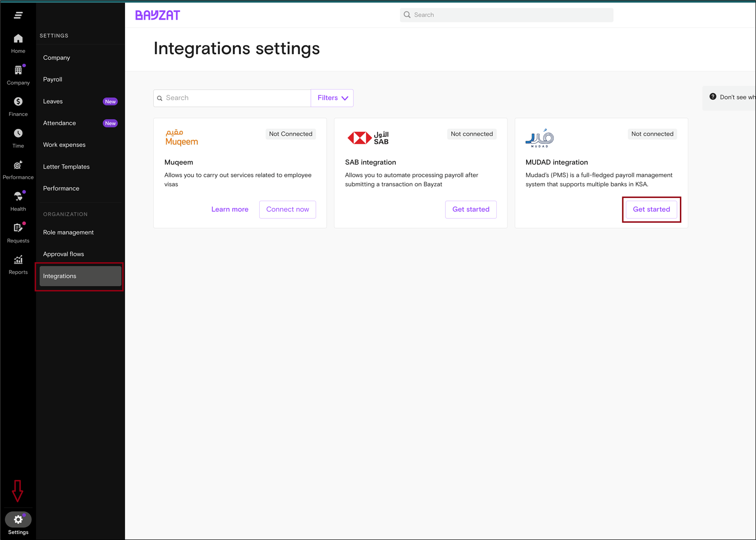The width and height of the screenshot is (756, 540).
Task: Select Letter Templates
Action: (66, 167)
